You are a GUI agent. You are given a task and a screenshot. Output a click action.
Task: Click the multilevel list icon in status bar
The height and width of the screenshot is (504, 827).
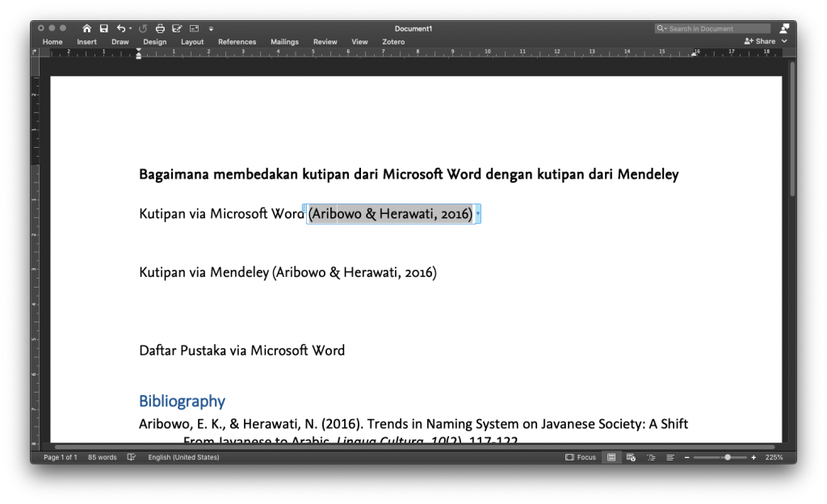(x=651, y=457)
